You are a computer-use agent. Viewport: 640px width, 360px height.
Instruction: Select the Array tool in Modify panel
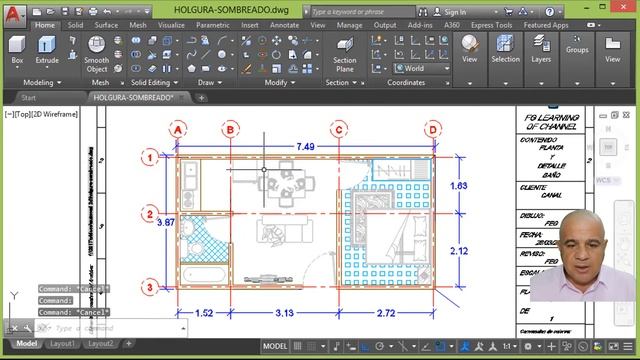click(307, 68)
